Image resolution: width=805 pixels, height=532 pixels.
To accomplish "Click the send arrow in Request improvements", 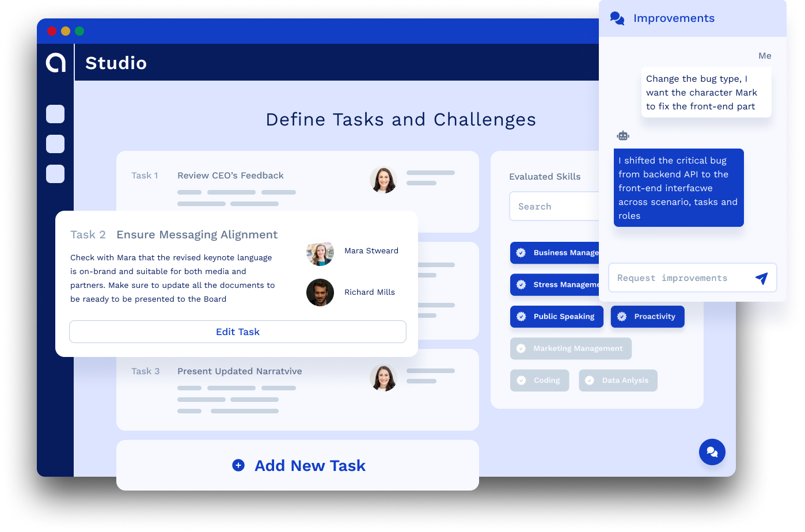I will (761, 279).
